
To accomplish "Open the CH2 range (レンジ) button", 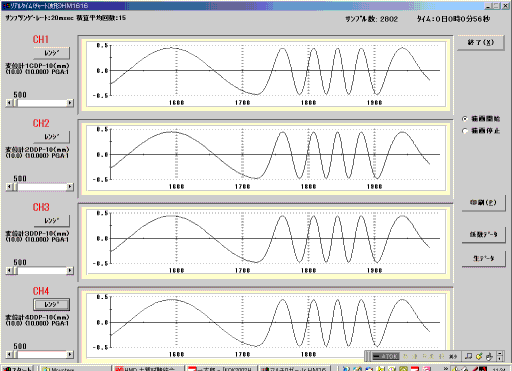I will pyautogui.click(x=52, y=137).
